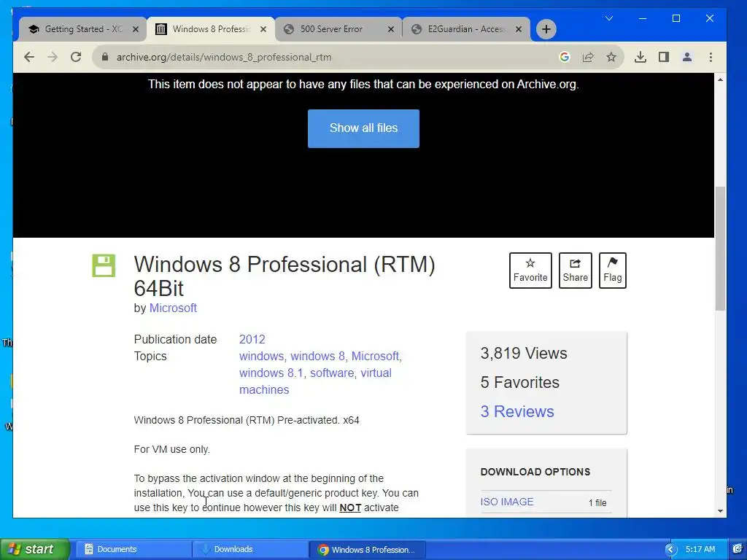Open the 'software' topic link
Screen dimensions: 747x560
point(332,373)
